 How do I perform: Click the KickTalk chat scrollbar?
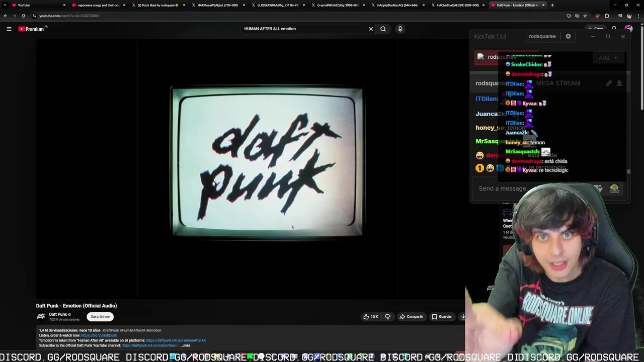pos(628,172)
